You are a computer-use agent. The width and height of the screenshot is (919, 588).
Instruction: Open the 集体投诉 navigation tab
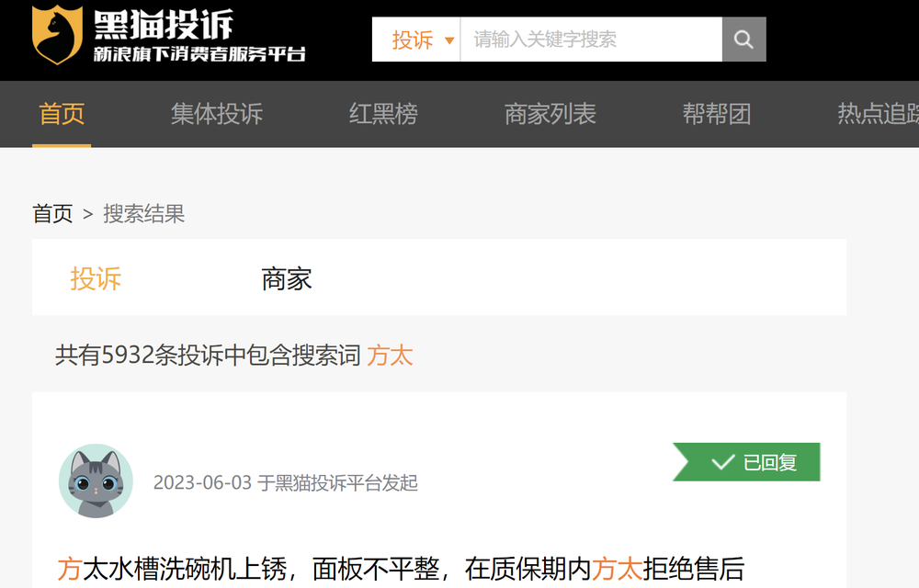(x=217, y=114)
